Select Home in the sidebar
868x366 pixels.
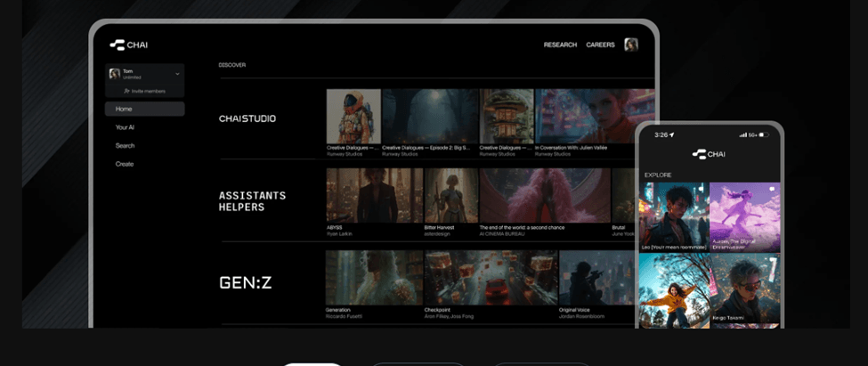coord(144,109)
